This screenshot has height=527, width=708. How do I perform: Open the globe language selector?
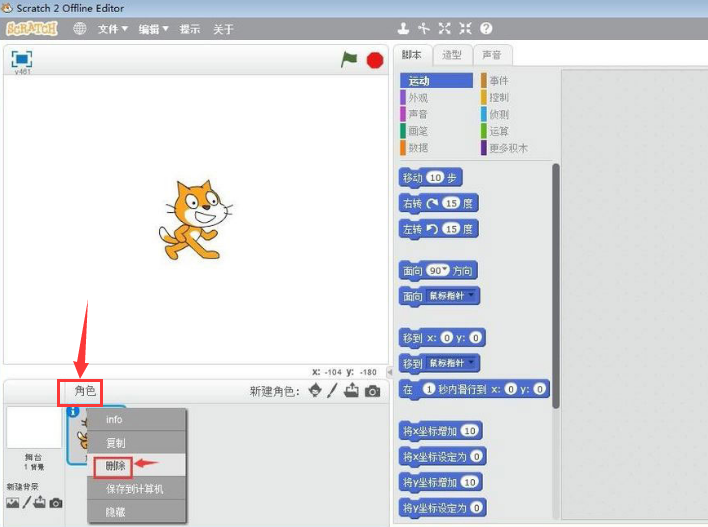coord(80,29)
